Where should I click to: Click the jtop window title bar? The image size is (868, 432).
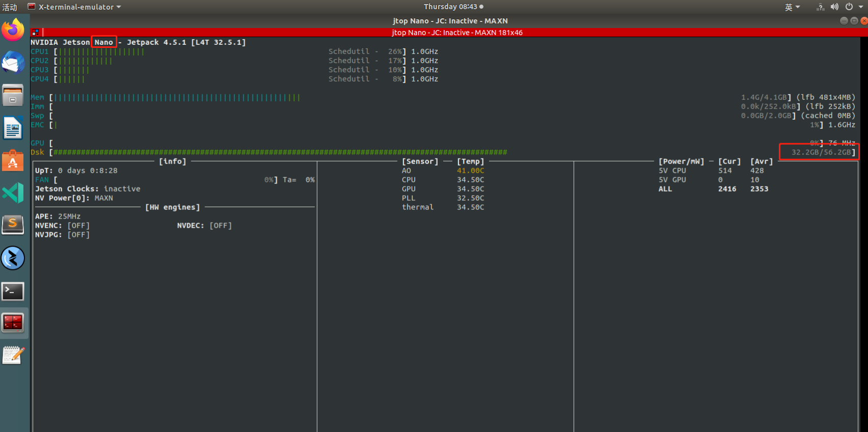(450, 21)
